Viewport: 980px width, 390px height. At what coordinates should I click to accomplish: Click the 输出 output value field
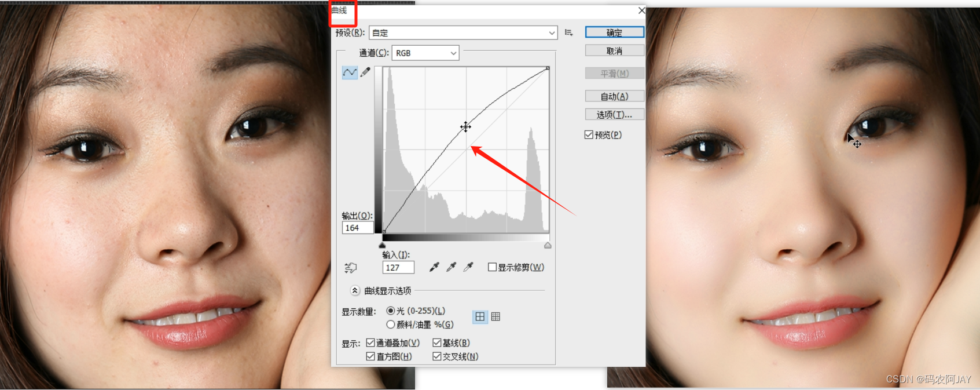(358, 228)
